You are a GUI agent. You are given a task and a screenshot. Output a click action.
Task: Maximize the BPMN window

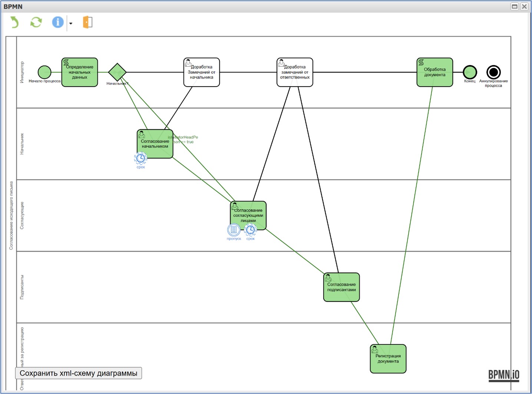[x=515, y=6]
